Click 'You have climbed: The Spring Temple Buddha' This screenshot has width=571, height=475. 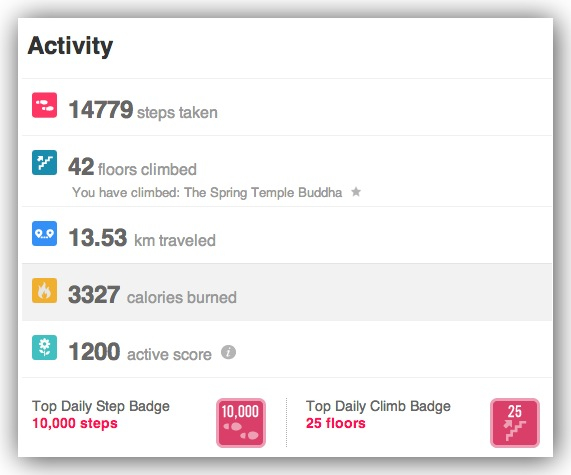[x=207, y=192]
